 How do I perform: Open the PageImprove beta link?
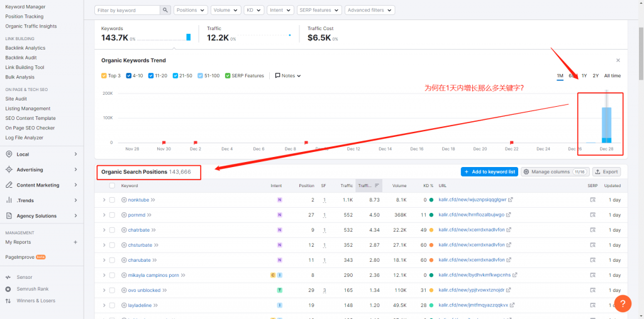[25, 257]
